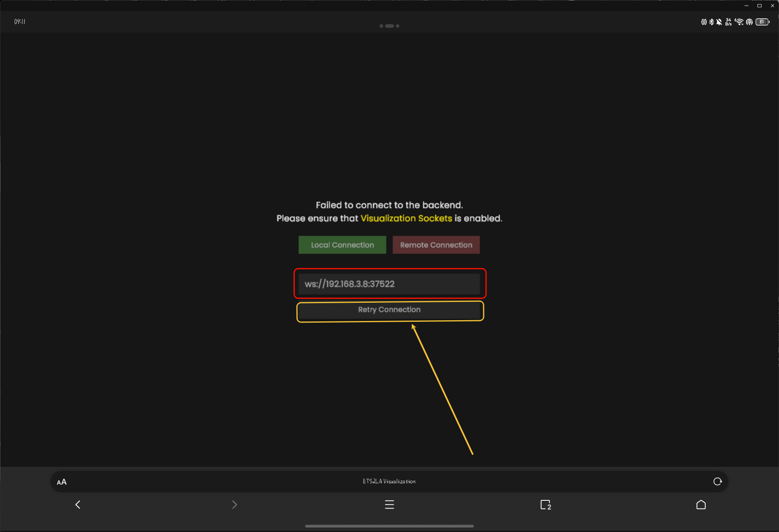Click the hotspot status icon
The width and height of the screenshot is (779, 532).
749,22
